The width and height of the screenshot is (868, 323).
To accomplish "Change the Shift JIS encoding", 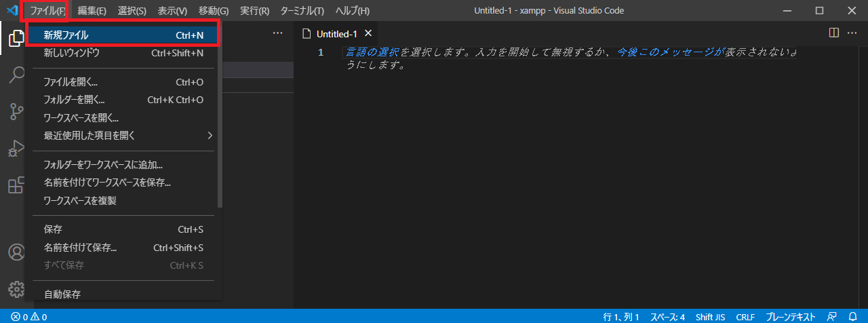I will tap(712, 317).
